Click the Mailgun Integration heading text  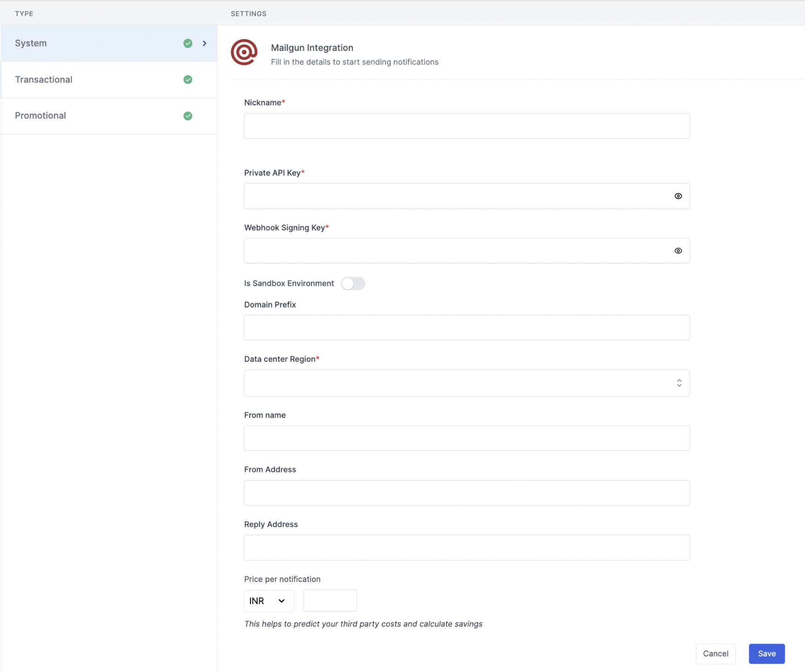pyautogui.click(x=312, y=48)
